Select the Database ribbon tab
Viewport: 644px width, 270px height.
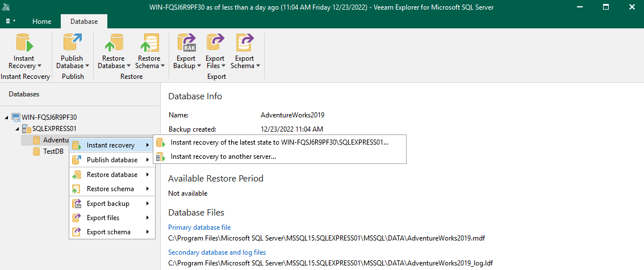point(84,22)
